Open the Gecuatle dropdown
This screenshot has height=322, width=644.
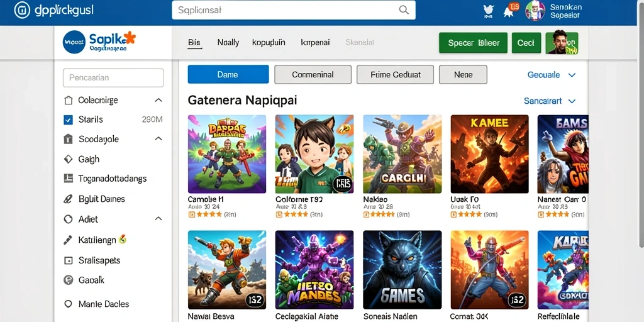point(551,75)
